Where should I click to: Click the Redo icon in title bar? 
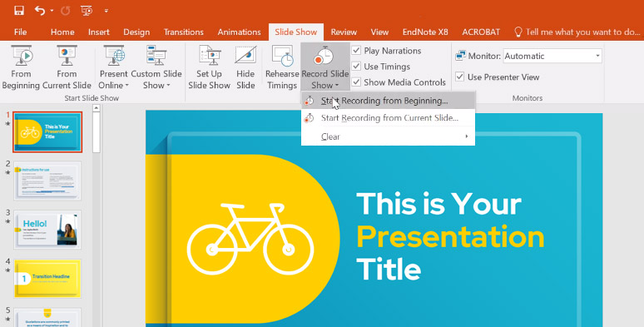pyautogui.click(x=65, y=11)
